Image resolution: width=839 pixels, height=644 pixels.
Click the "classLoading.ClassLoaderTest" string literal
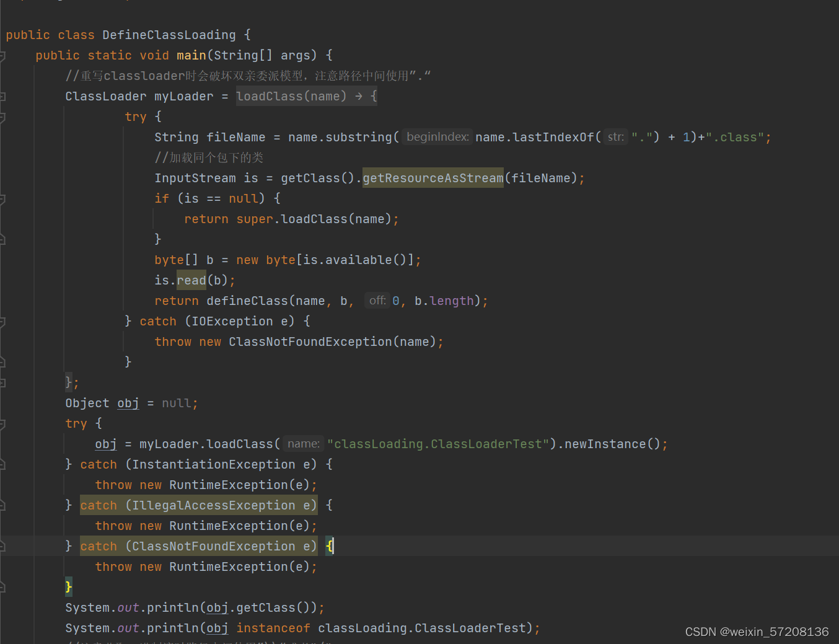438,444
